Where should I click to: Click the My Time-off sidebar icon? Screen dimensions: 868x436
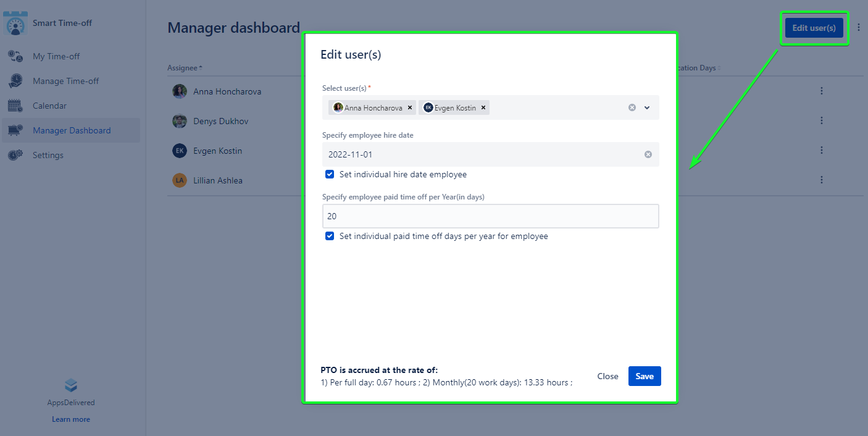15,56
